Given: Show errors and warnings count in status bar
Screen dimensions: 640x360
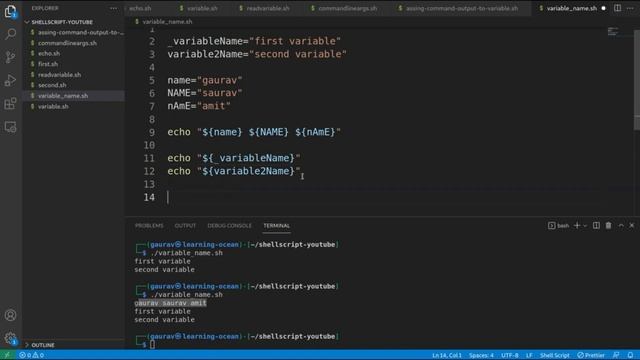Looking at the screenshot, I should 31,355.
